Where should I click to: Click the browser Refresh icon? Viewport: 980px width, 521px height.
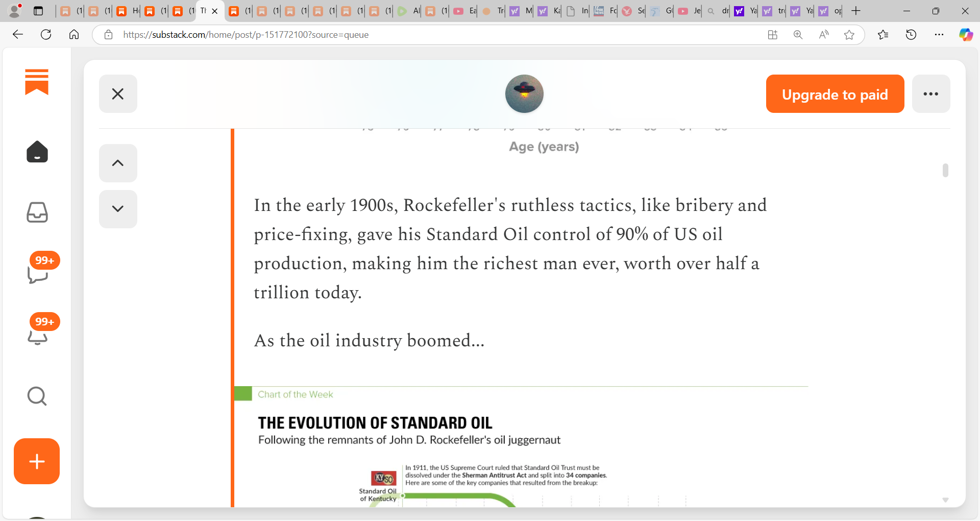click(46, 35)
